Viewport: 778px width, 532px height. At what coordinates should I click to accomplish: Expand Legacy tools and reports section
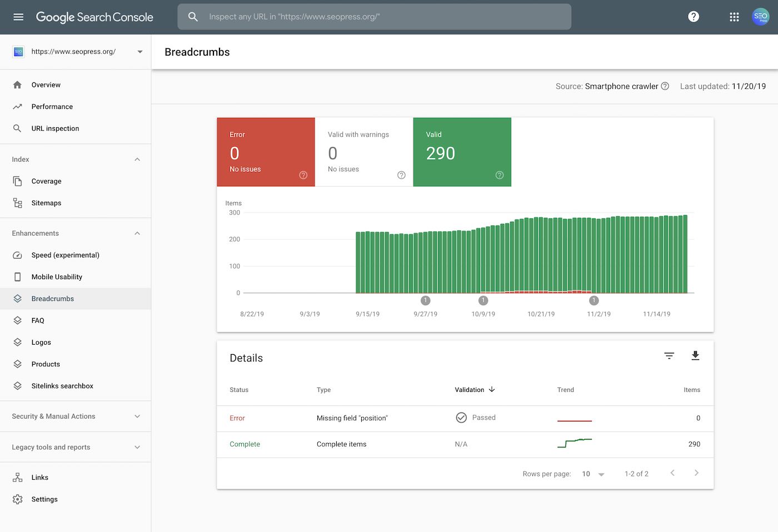click(137, 448)
